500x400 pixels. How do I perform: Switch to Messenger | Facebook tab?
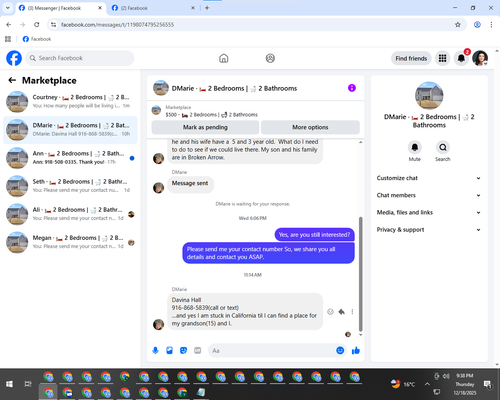[60, 8]
